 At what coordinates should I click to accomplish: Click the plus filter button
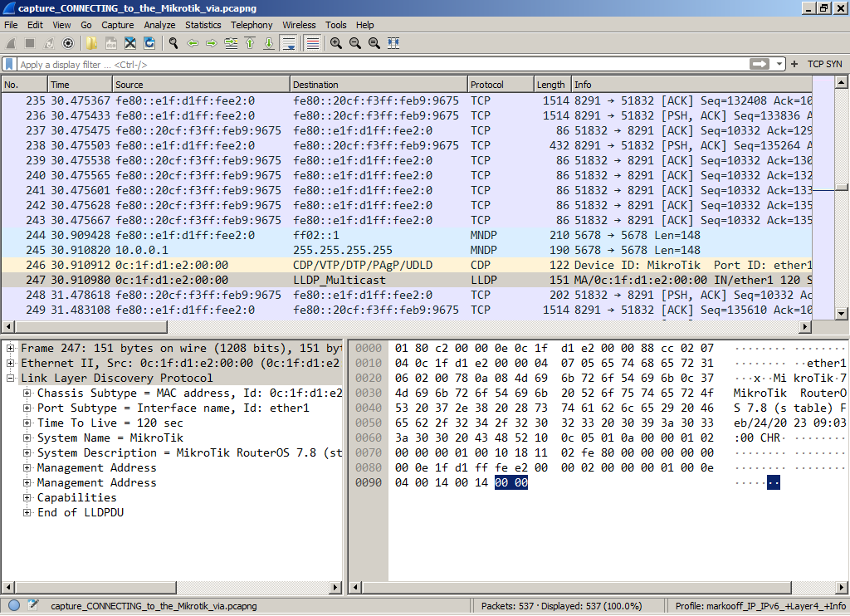(x=794, y=64)
